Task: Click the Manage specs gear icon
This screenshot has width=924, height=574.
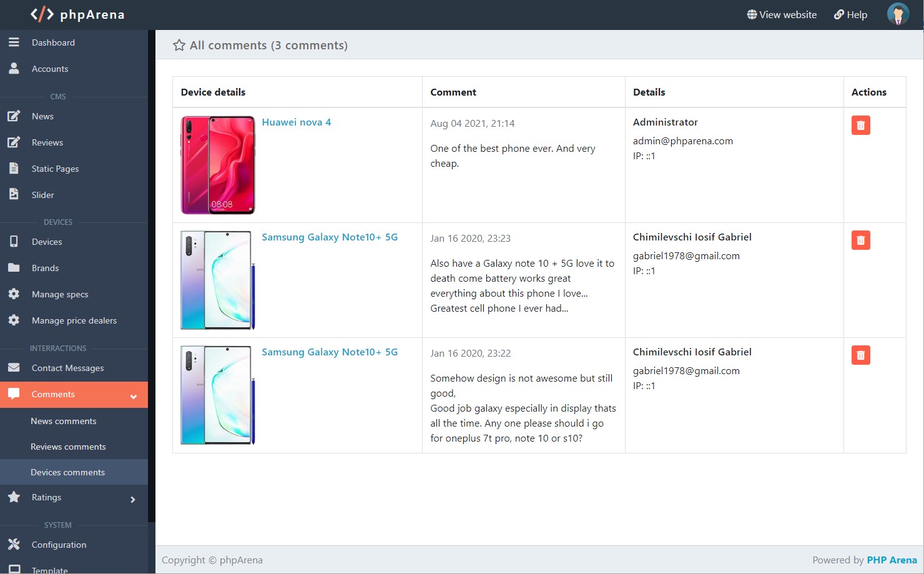Action: (14, 294)
